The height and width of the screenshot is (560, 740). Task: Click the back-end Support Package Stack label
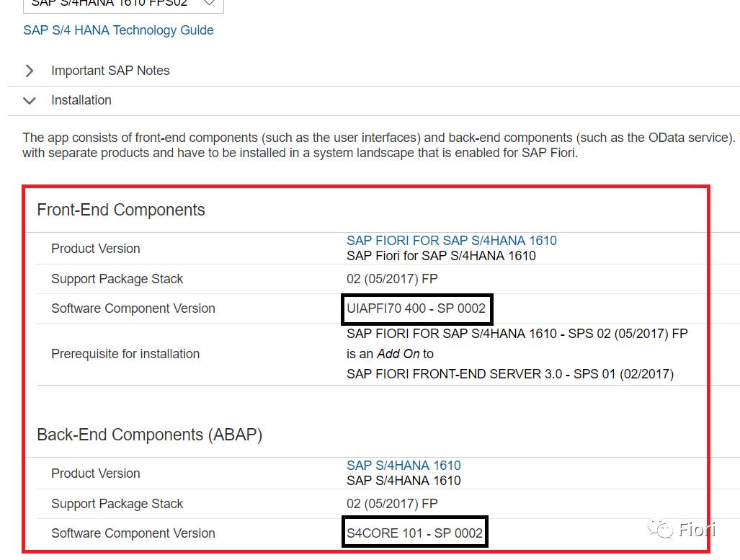[x=117, y=503]
